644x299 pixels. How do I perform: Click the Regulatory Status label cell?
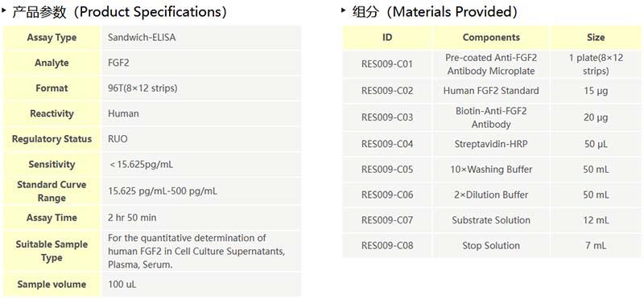52,139
